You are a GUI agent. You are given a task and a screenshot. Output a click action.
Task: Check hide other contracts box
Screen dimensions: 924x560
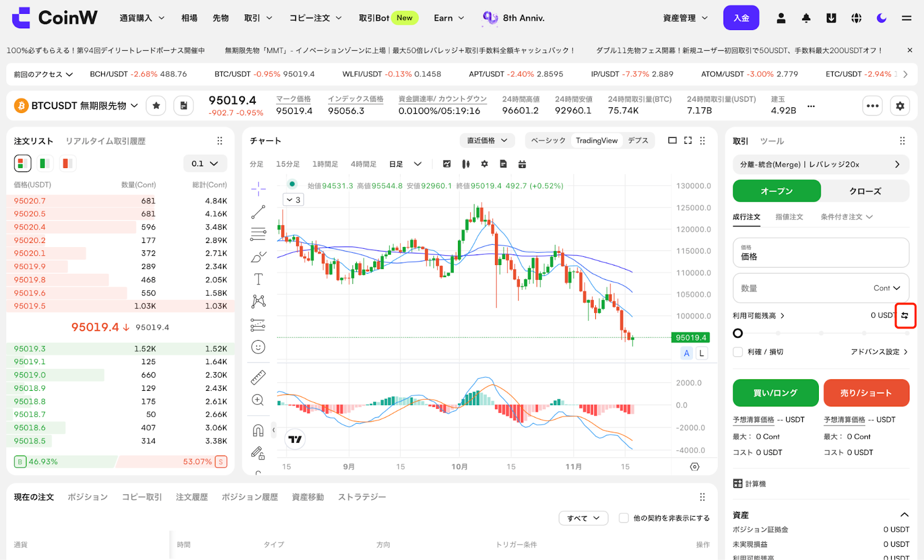624,518
